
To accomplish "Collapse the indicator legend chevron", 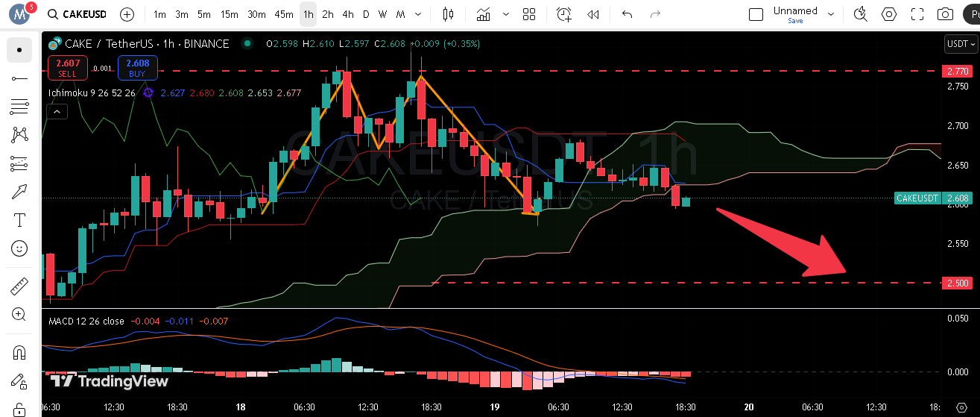I will pos(57,112).
